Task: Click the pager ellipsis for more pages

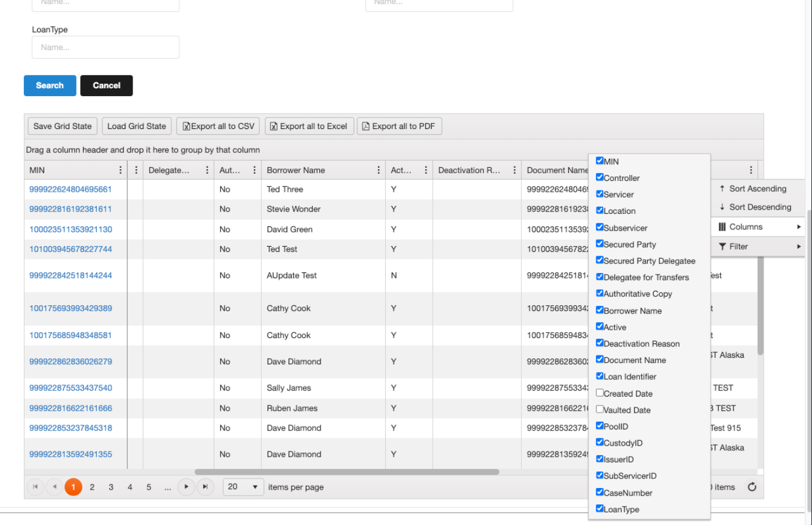Action: tap(168, 487)
